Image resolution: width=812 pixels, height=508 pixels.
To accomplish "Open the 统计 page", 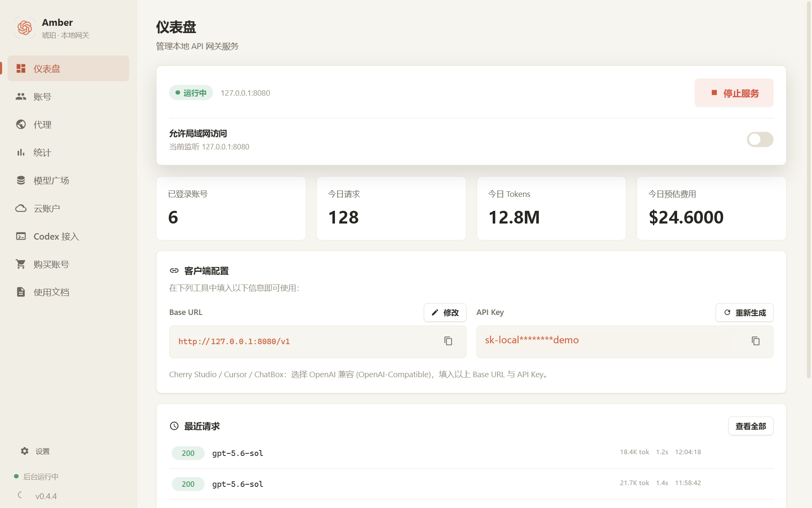I will (x=68, y=152).
